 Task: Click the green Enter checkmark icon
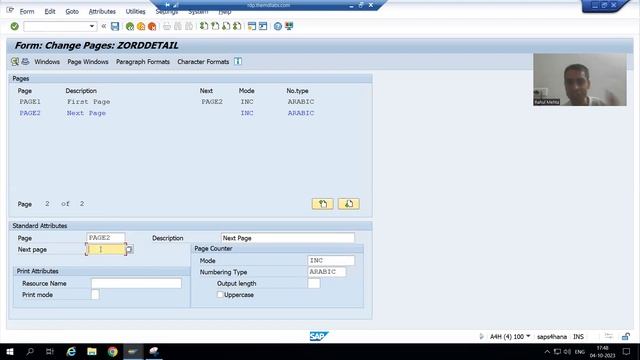click(15, 27)
